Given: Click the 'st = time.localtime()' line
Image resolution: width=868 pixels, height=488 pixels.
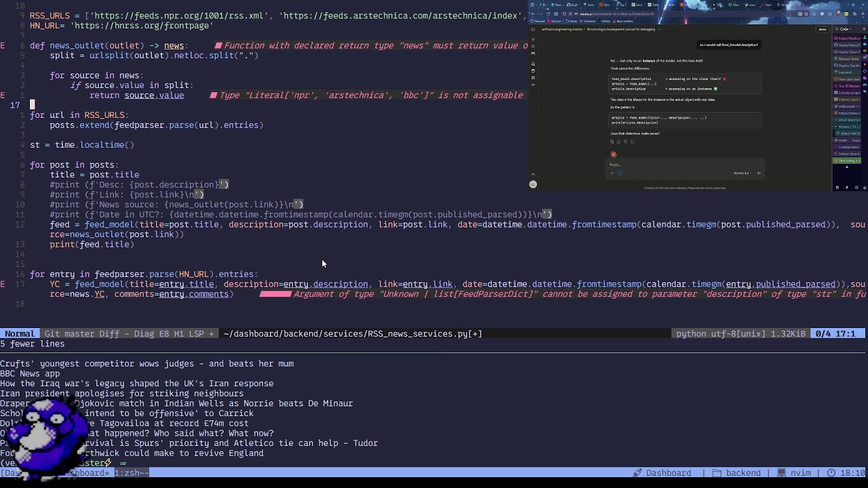Looking at the screenshot, I should coord(82,145).
